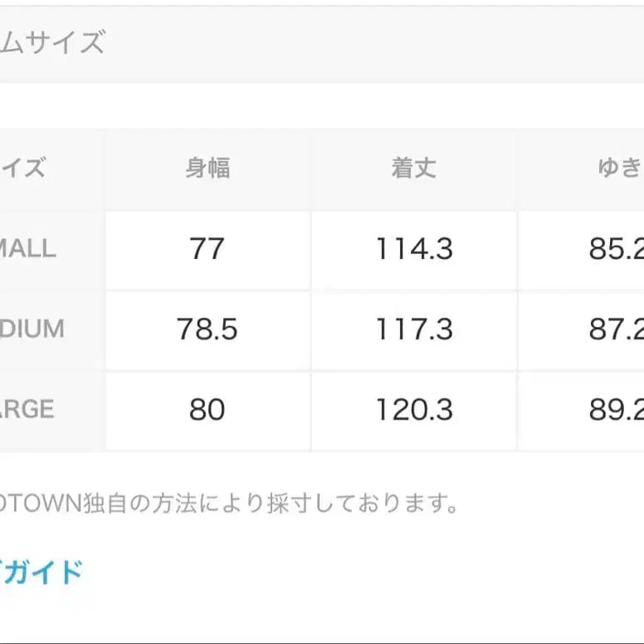The height and width of the screenshot is (644, 644).
Task: Select the 着丈 column header
Action: (413, 168)
